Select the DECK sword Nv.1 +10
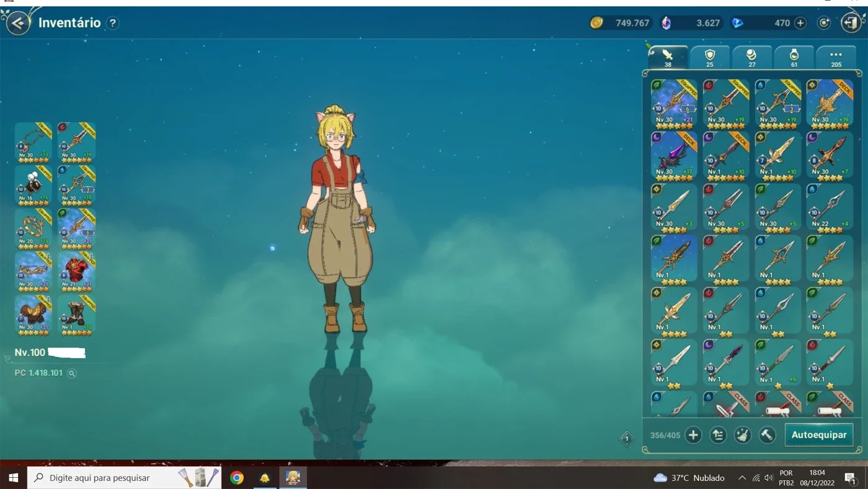 tap(726, 155)
